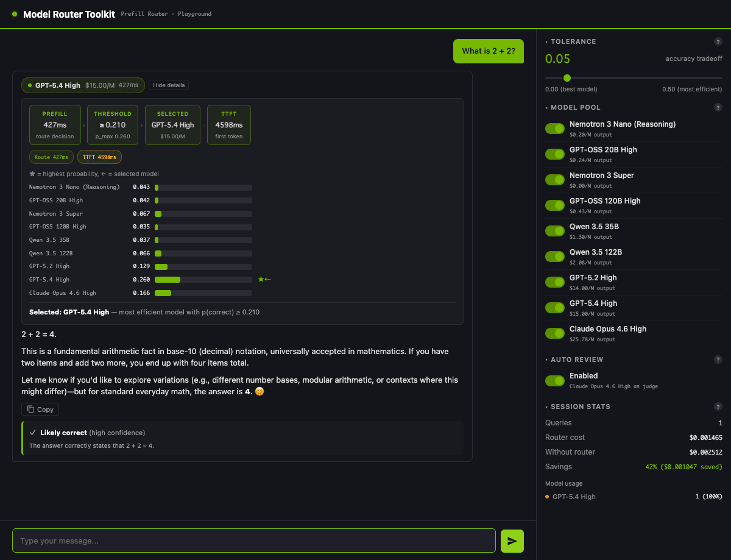731x560 pixels.
Task: Click the Route 427ms pill
Action: click(x=51, y=157)
